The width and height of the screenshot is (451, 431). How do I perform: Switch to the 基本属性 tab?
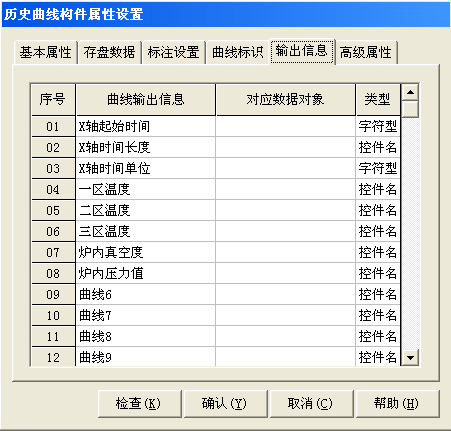pyautogui.click(x=46, y=52)
